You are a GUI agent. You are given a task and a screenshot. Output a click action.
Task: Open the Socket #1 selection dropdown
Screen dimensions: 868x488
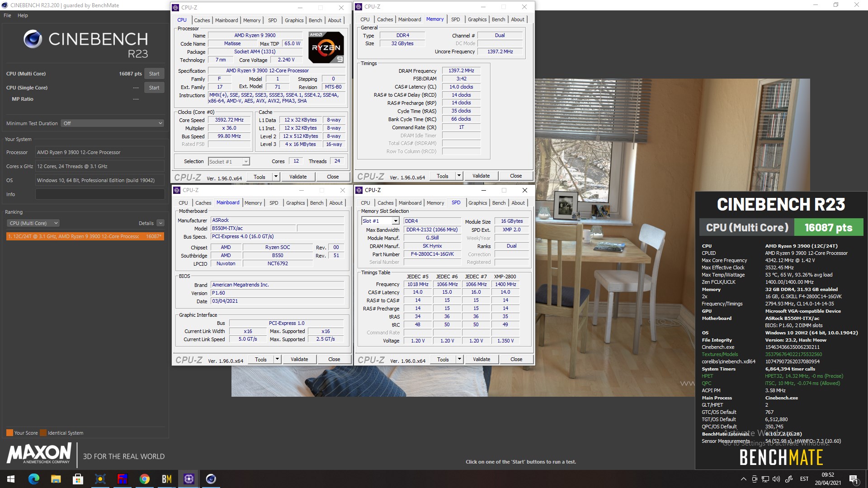point(229,162)
